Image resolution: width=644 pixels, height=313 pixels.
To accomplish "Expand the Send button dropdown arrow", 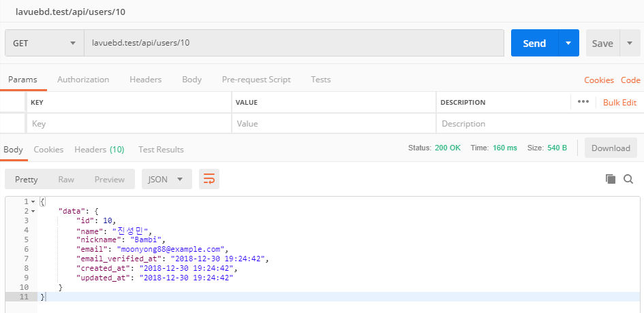I will coord(568,43).
